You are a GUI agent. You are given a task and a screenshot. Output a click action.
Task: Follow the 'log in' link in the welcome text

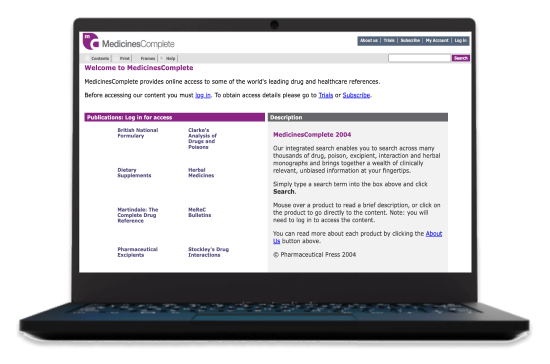pyautogui.click(x=203, y=95)
